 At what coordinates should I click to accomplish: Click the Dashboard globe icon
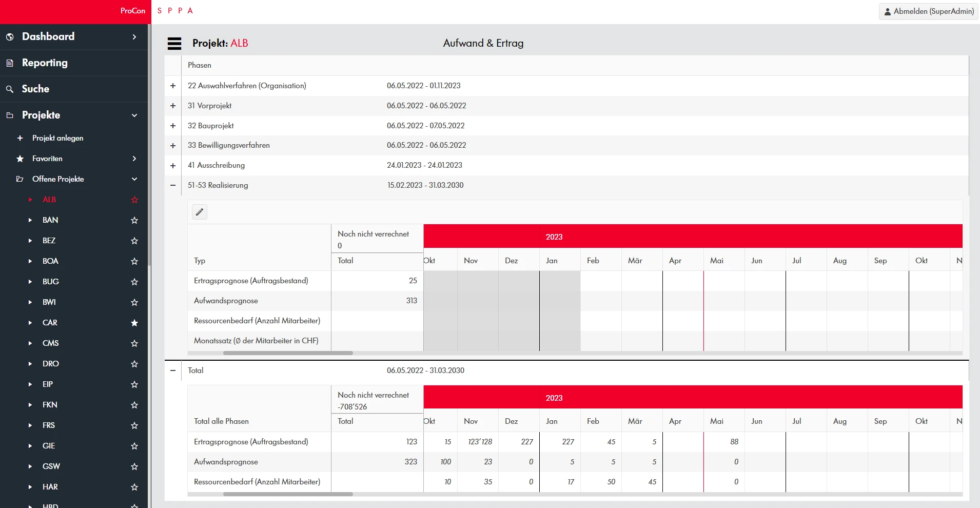10,37
